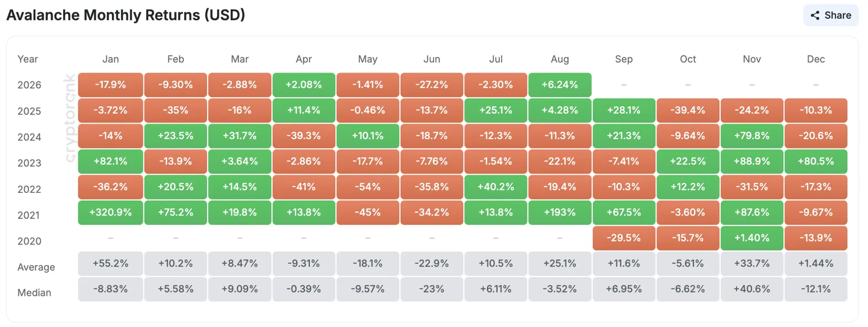Select the -39.4% October 2025 cell
This screenshot has width=868, height=327.
click(x=688, y=110)
